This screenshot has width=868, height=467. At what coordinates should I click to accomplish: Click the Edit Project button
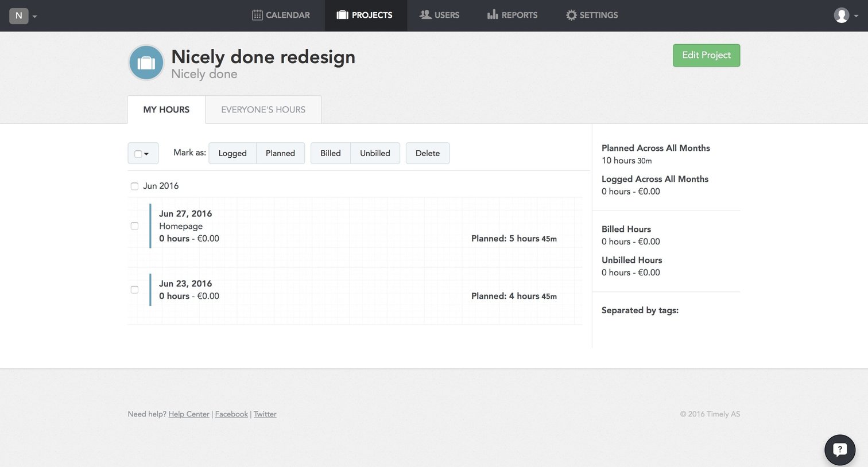707,55
